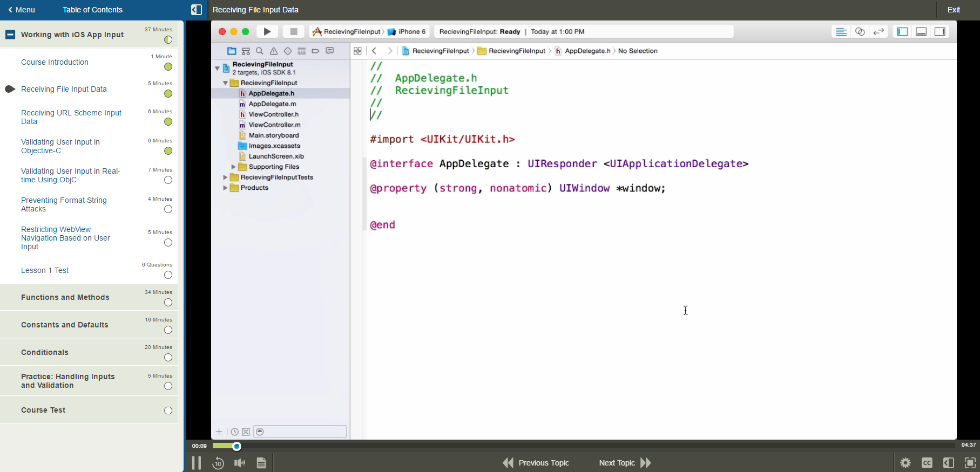
Task: Exit the course player
Action: (x=954, y=10)
